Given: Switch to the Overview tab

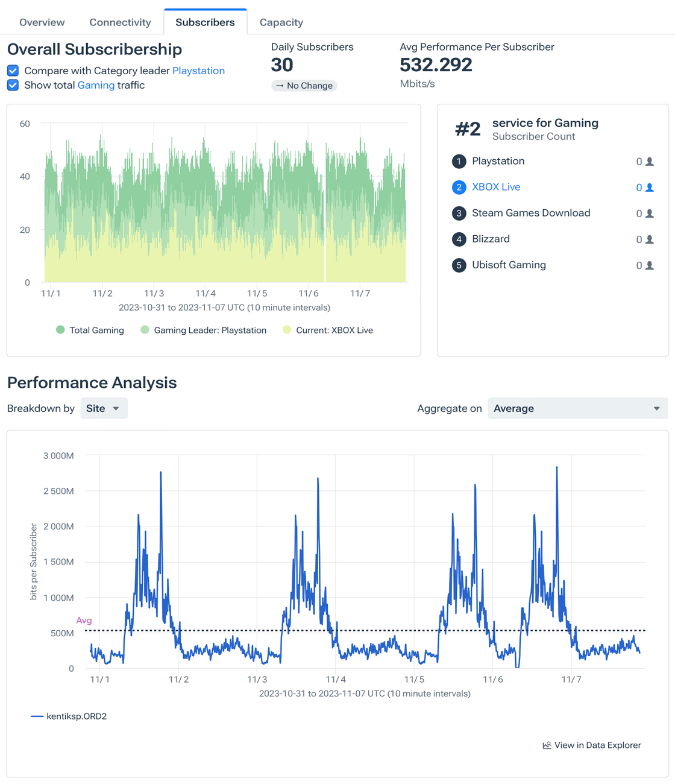Looking at the screenshot, I should pyautogui.click(x=42, y=22).
